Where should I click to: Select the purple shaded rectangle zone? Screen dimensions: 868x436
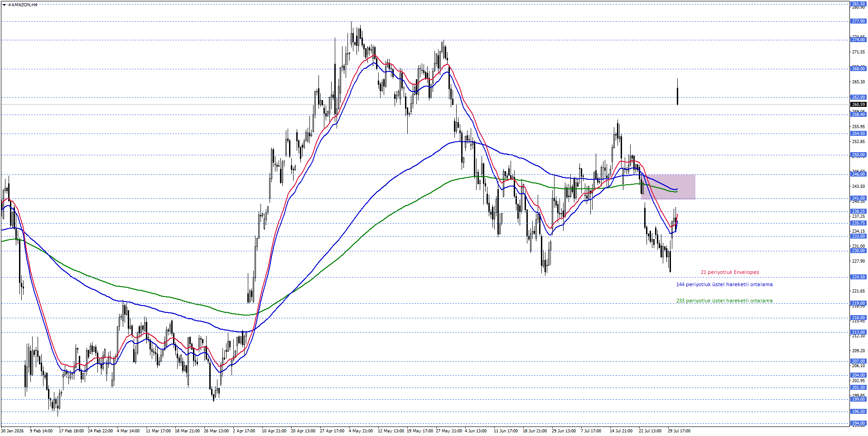pos(668,187)
